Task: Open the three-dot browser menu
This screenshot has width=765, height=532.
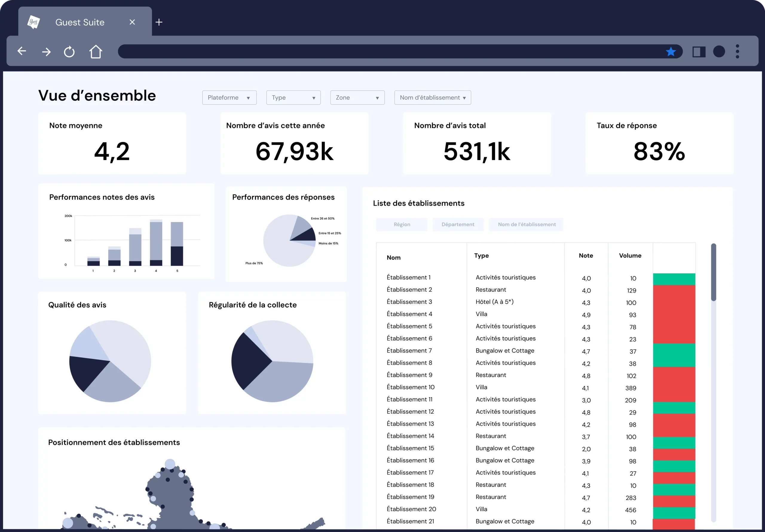Action: (x=737, y=52)
